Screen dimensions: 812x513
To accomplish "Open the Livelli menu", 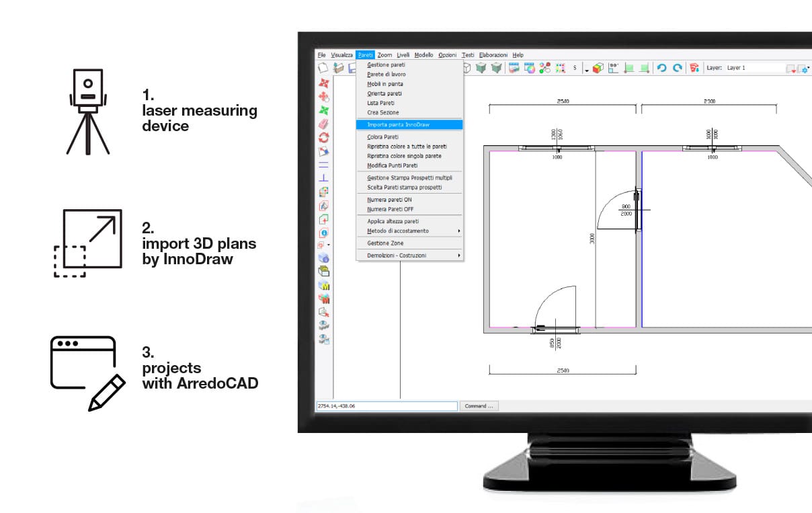I will (x=403, y=54).
